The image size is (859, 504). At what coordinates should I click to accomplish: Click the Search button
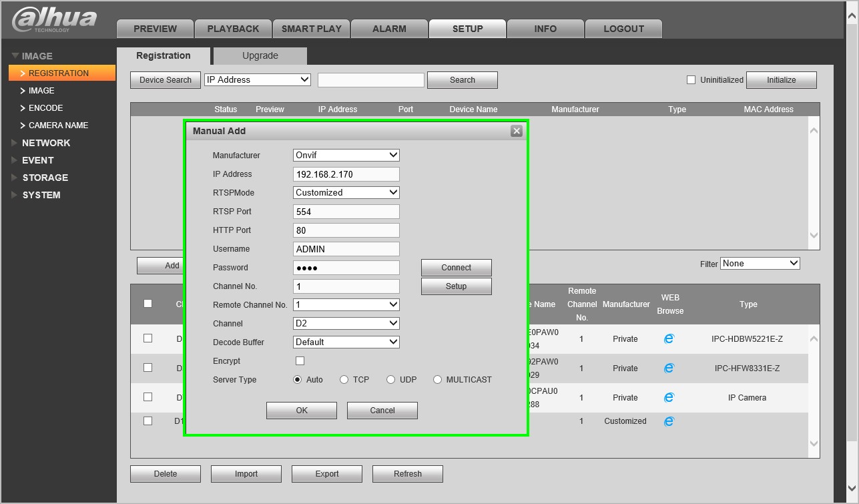coord(463,80)
